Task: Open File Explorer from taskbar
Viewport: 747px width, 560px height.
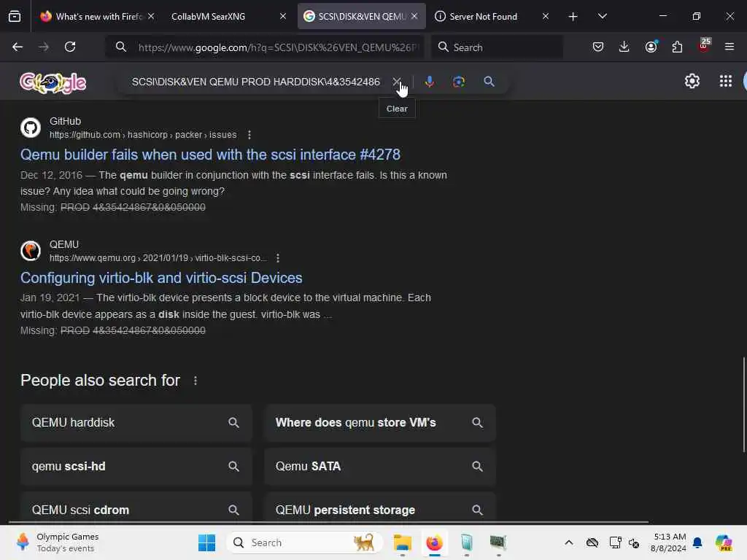Action: coord(403,542)
